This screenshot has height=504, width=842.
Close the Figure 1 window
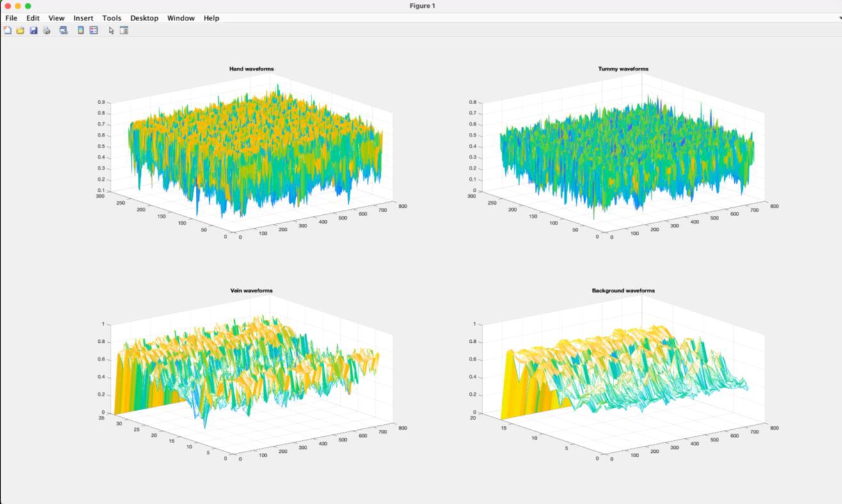tap(8, 6)
